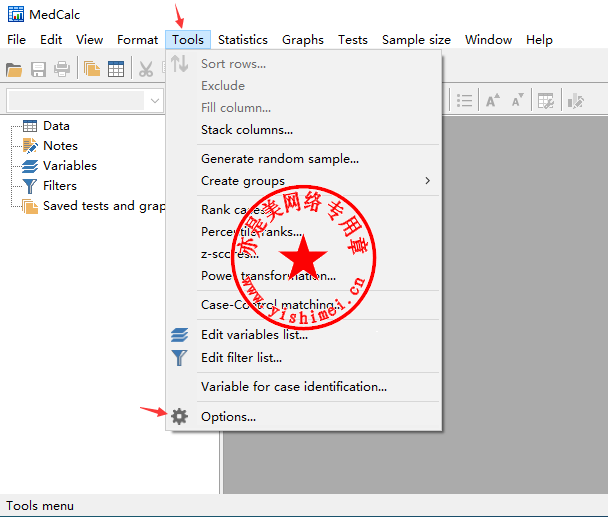This screenshot has height=517, width=608.
Task: Click the format spreadsheet table icon
Action: pyautogui.click(x=546, y=101)
